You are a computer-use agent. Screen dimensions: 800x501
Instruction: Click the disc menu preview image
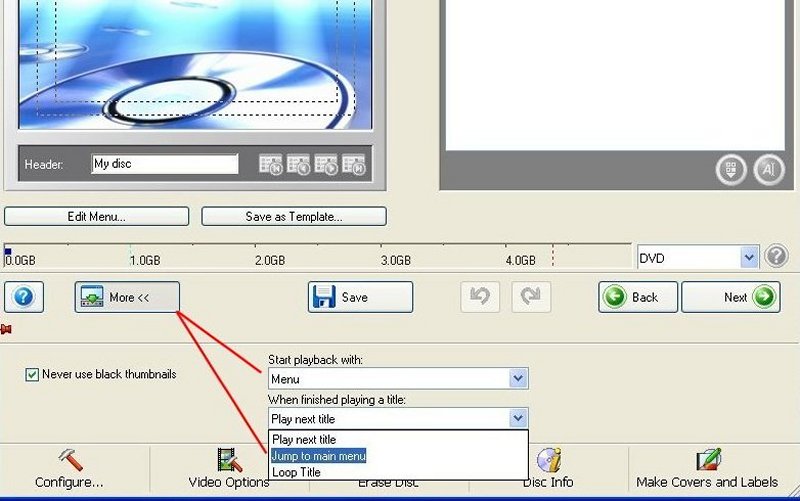point(195,64)
